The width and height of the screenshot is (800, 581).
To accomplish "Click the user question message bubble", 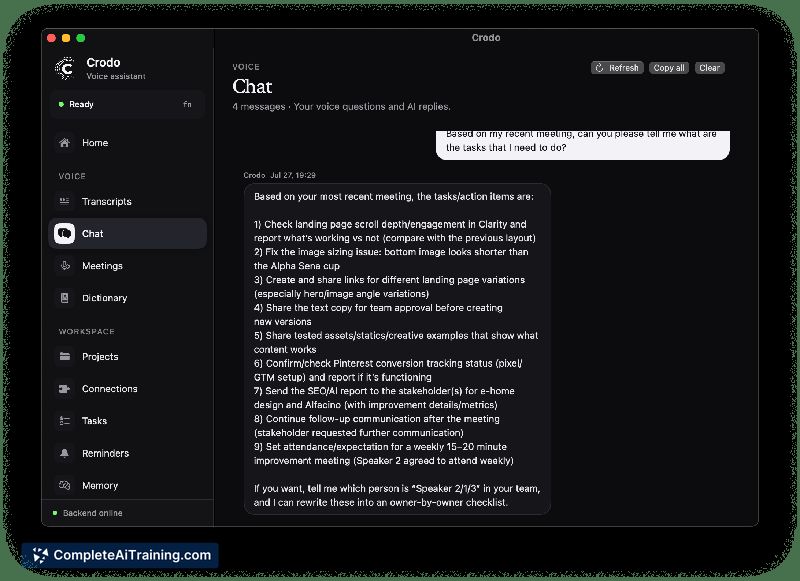I will click(x=583, y=144).
